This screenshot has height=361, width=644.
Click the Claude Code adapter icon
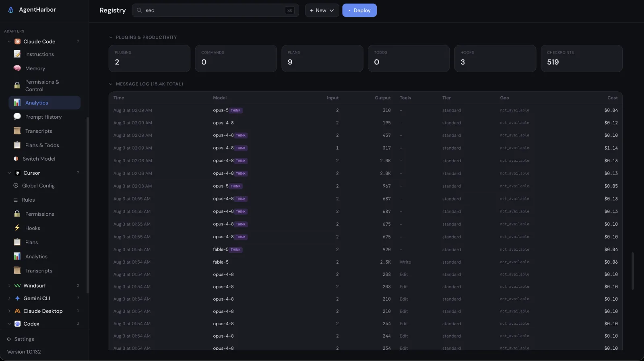point(18,41)
